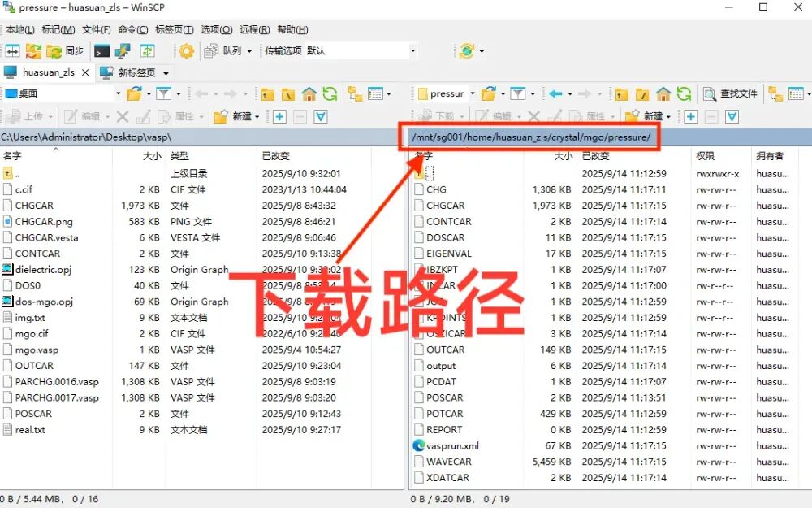This screenshot has width=812, height=508.
Task: Click local panel select-files plus icon
Action: click(279, 116)
